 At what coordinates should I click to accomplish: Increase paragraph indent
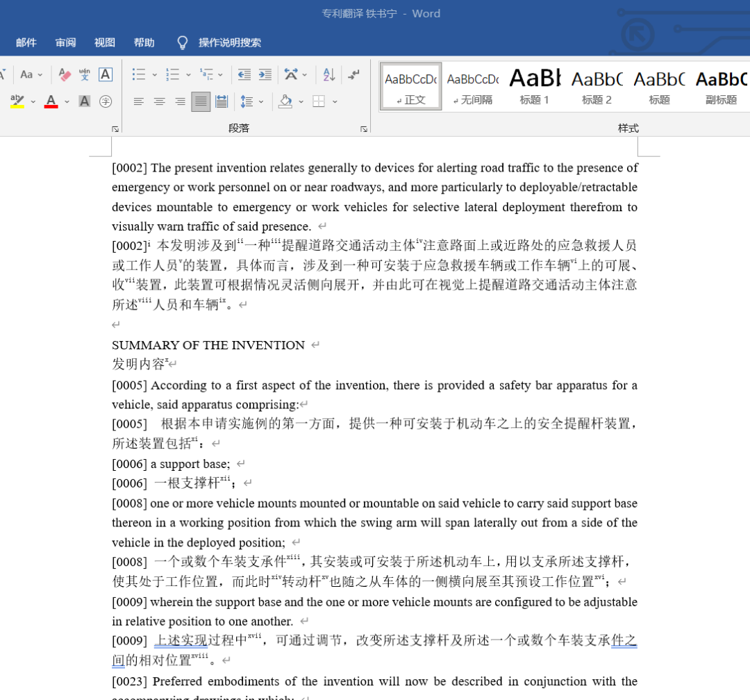(265, 74)
